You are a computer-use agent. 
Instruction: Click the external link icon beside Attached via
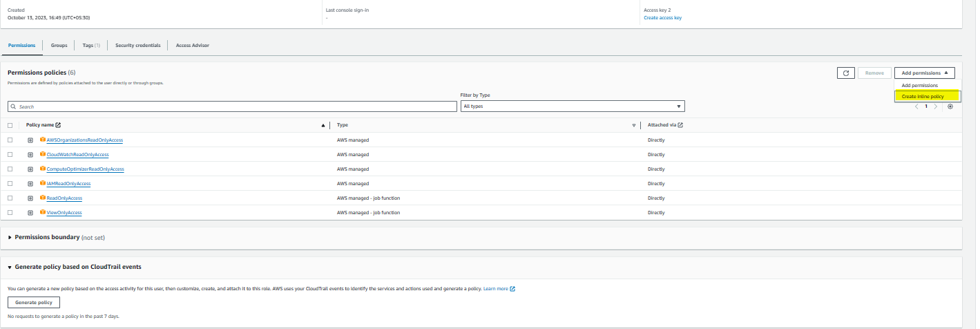(680, 125)
